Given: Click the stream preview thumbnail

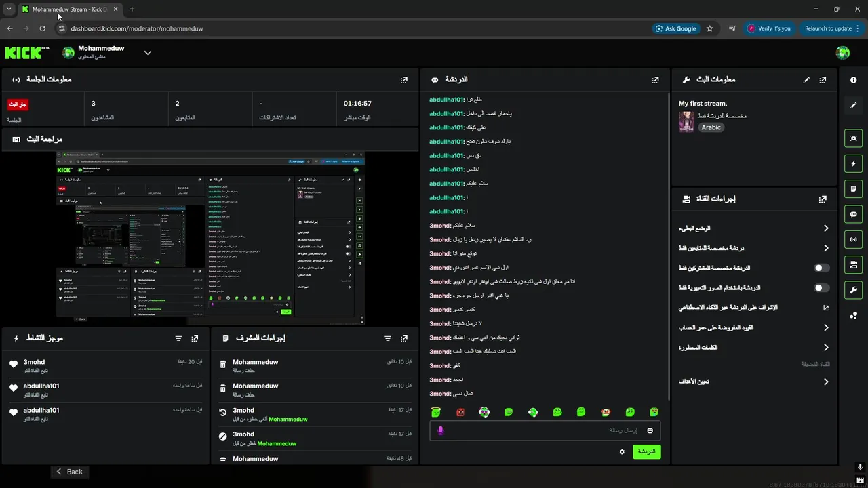Looking at the screenshot, I should [210, 238].
